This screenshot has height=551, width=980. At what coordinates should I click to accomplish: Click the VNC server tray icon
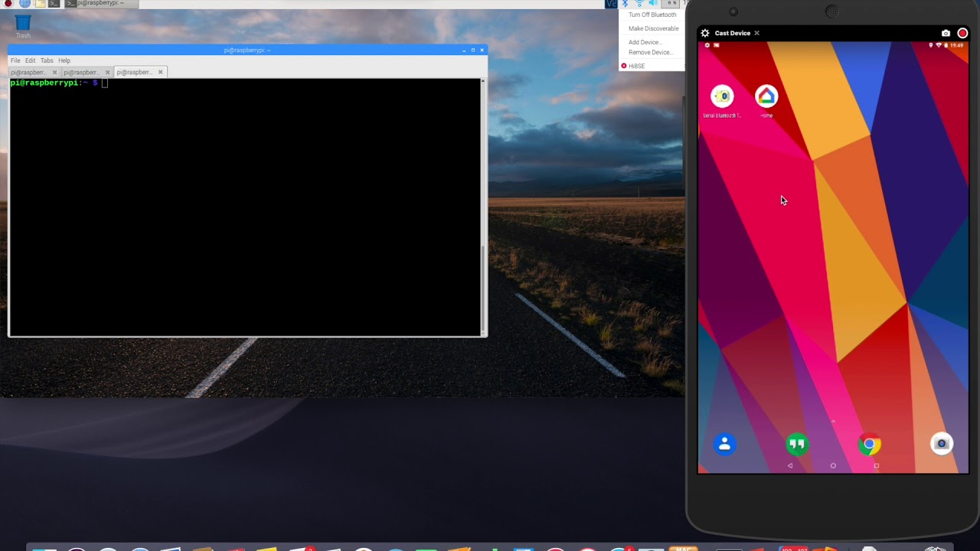click(x=611, y=3)
